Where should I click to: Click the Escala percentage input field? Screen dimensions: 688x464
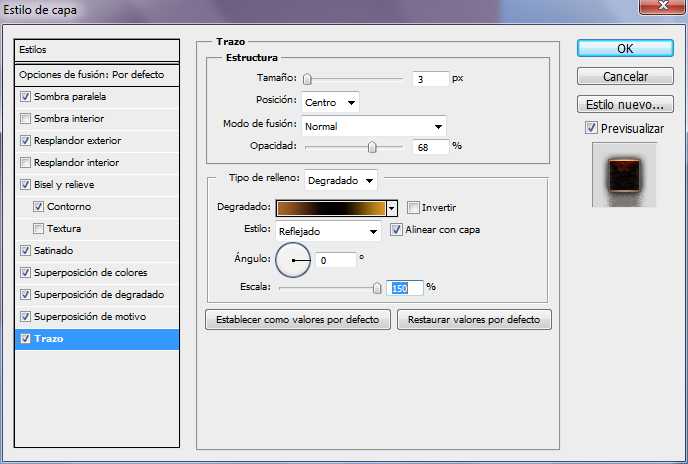(x=405, y=288)
